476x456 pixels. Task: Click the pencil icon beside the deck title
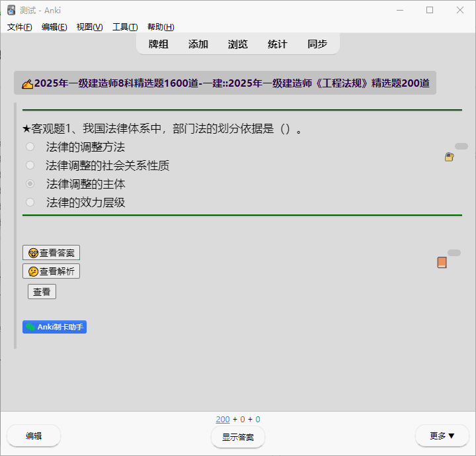point(27,84)
